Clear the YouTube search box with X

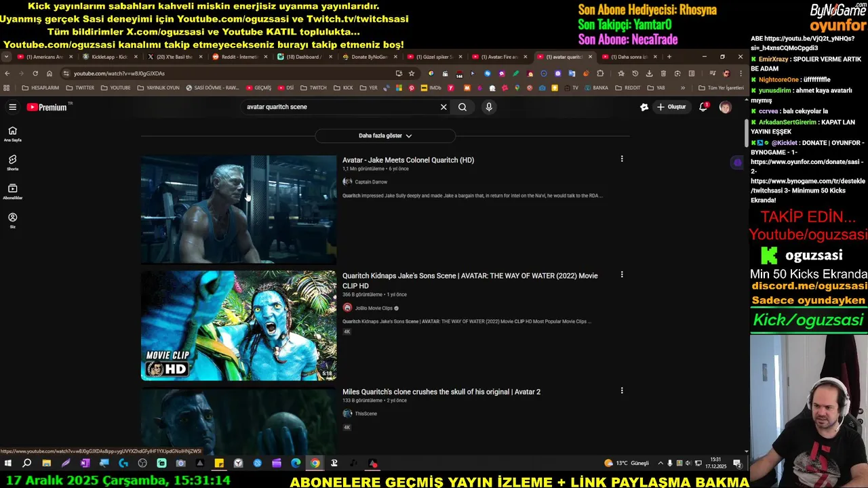point(443,107)
